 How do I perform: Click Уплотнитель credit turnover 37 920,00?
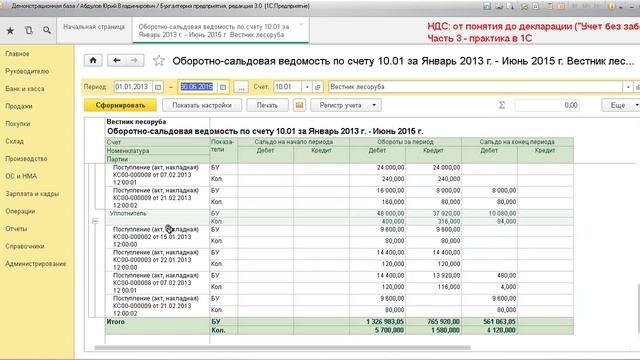(x=447, y=213)
